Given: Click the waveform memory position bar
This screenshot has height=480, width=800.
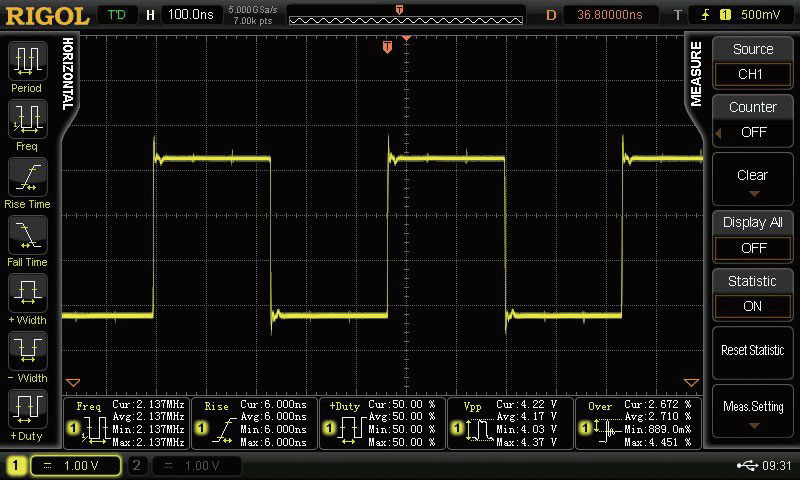Looking at the screenshot, I should tap(398, 17).
